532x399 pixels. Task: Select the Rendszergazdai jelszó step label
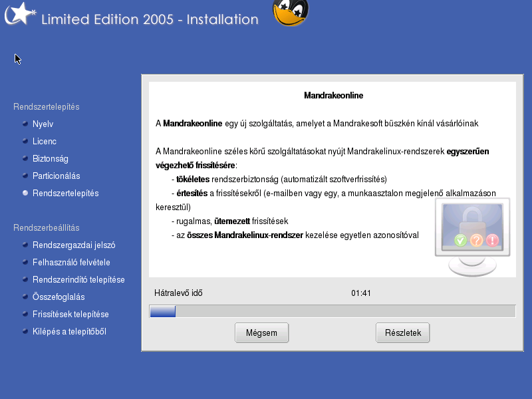pyautogui.click(x=74, y=245)
